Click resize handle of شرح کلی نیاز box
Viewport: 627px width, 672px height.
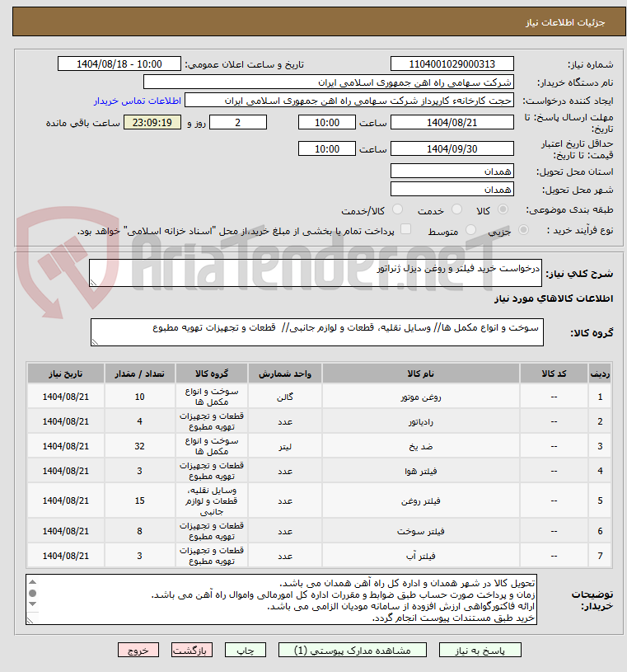[93, 283]
